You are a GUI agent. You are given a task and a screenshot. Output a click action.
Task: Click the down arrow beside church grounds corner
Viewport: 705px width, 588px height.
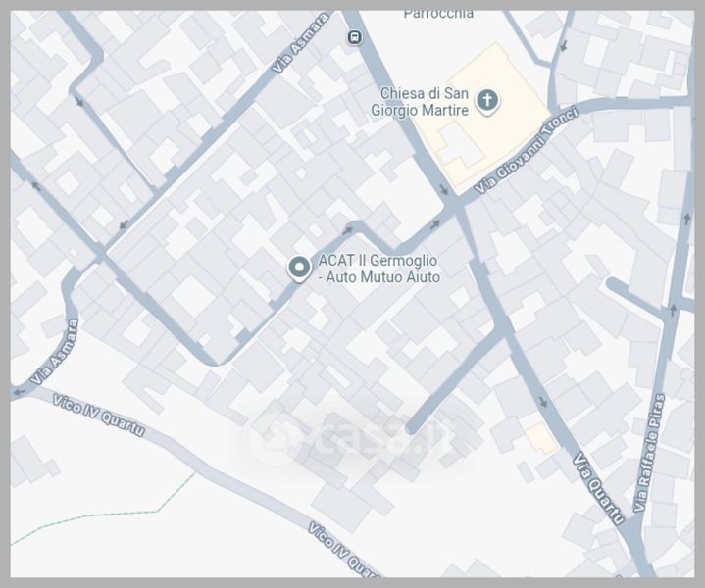(x=444, y=190)
